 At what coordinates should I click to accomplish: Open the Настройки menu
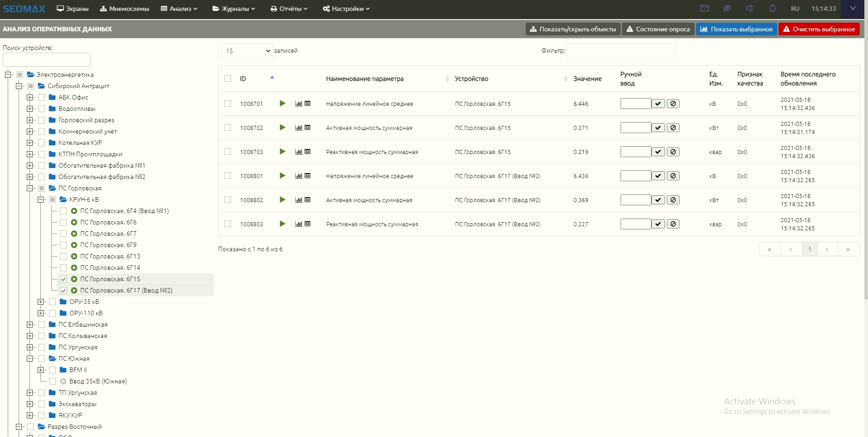click(346, 9)
